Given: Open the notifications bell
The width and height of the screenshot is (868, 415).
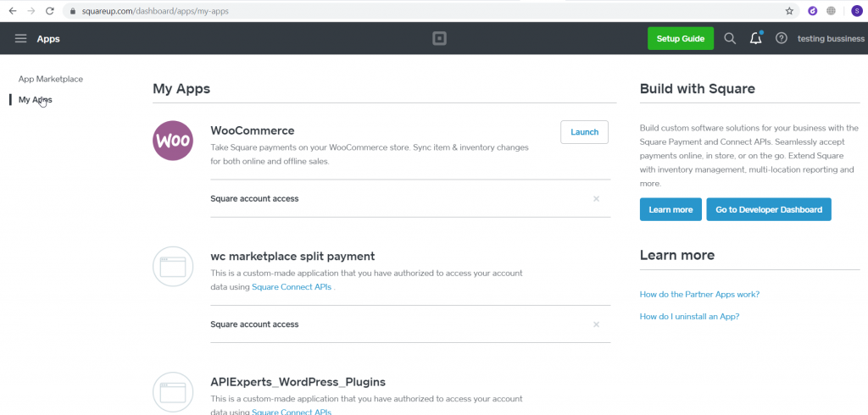Looking at the screenshot, I should [x=755, y=38].
